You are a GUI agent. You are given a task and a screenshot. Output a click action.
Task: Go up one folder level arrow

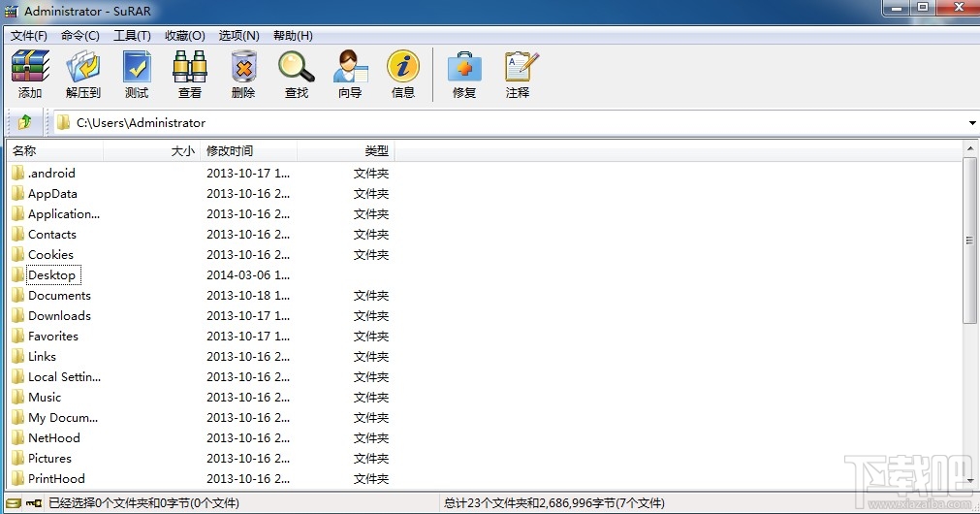click(25, 122)
